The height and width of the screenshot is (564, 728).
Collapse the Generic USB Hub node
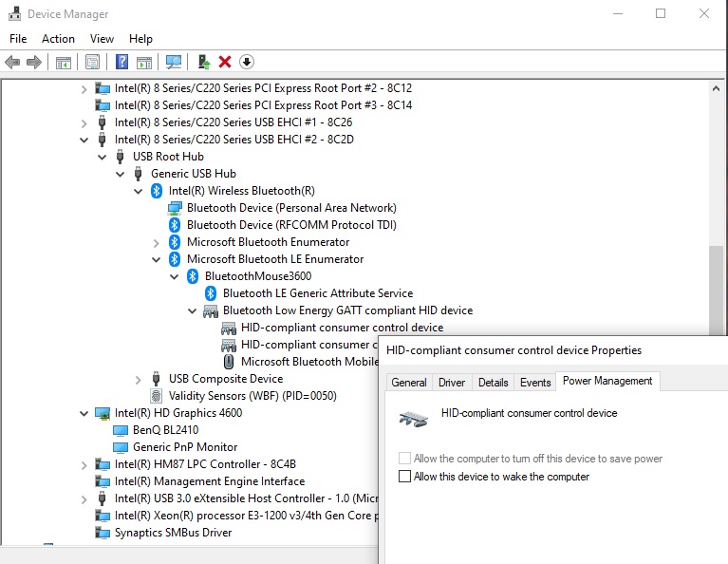(121, 174)
